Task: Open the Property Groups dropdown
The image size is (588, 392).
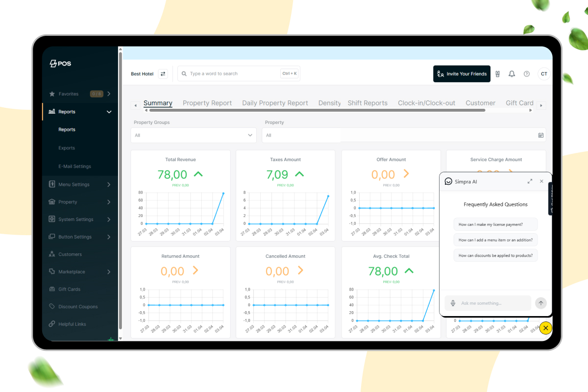Action: point(194,135)
